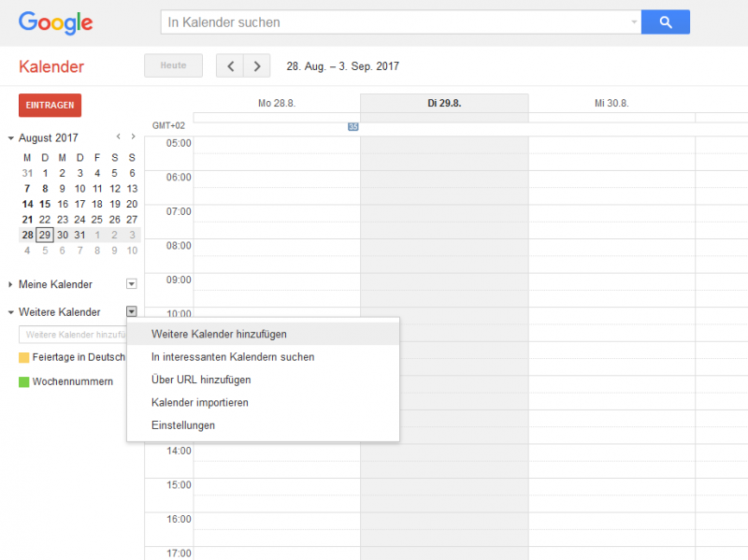Go to previous week arrow

pos(230,65)
